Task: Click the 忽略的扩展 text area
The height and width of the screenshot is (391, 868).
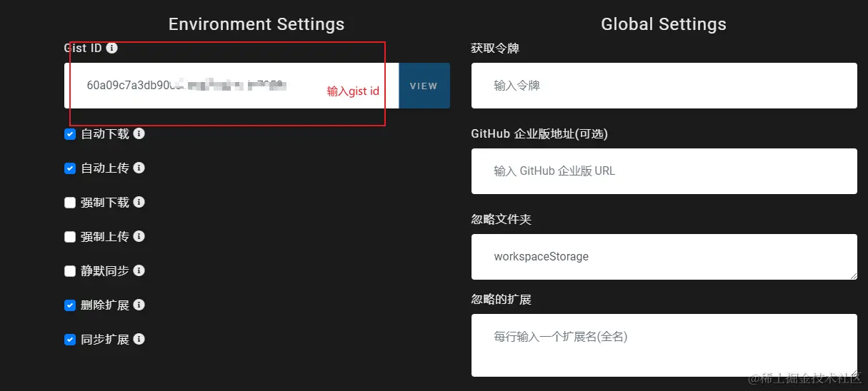Action: click(x=664, y=345)
